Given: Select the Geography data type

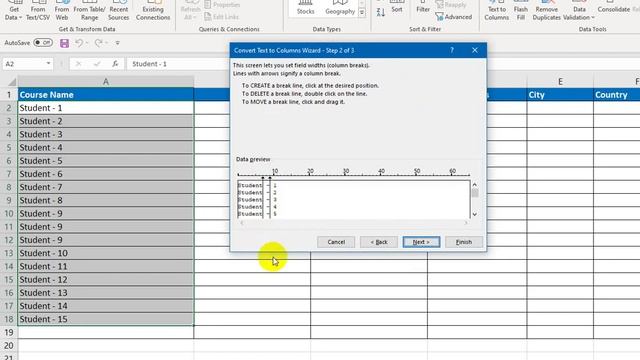Looking at the screenshot, I should tap(340, 8).
